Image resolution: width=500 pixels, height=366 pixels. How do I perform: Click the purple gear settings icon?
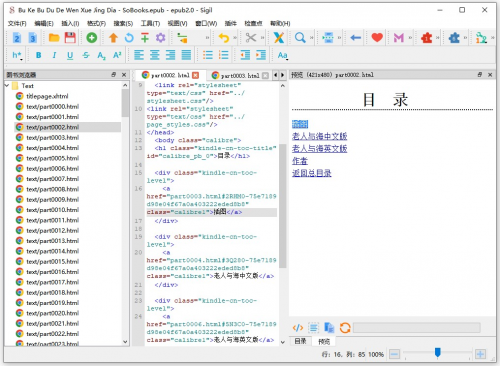point(161,38)
